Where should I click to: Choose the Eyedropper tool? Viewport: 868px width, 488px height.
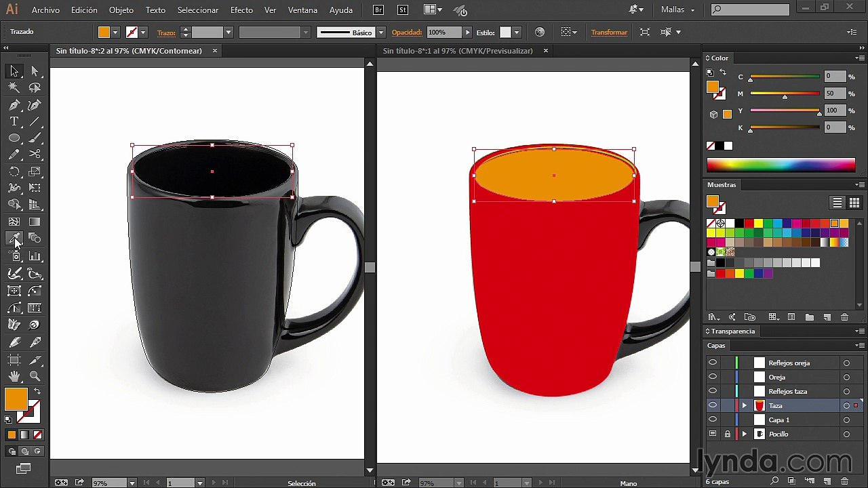click(x=14, y=238)
